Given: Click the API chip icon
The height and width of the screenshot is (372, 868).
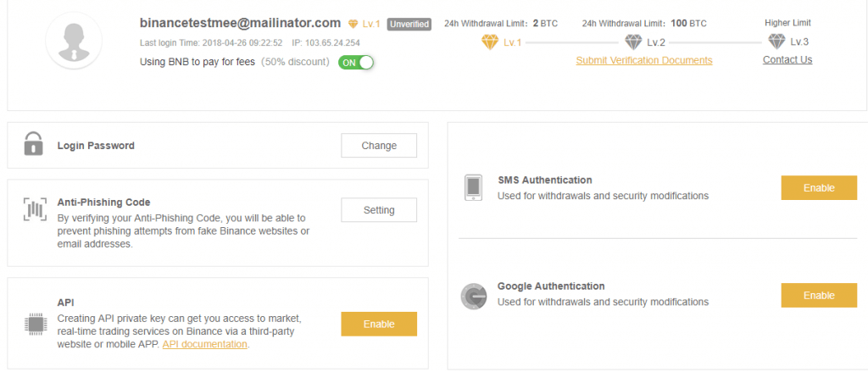Looking at the screenshot, I should click(36, 324).
